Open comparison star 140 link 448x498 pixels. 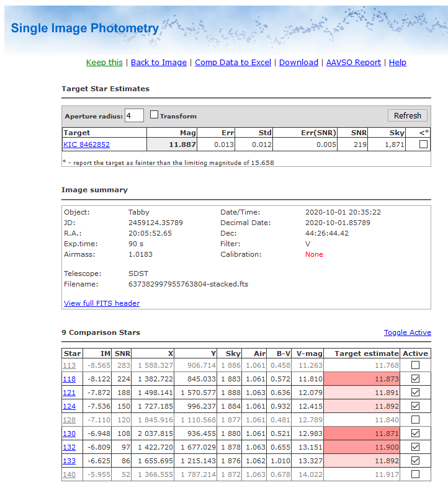(x=68, y=474)
